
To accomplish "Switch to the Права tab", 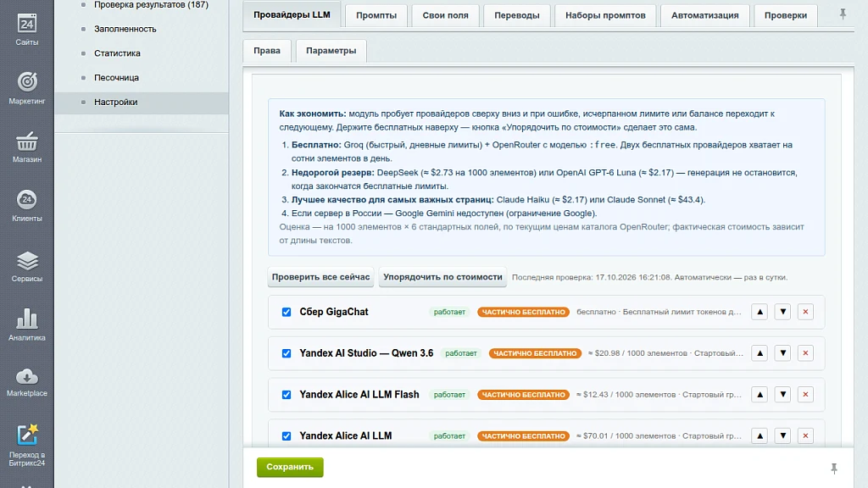I will tap(267, 50).
